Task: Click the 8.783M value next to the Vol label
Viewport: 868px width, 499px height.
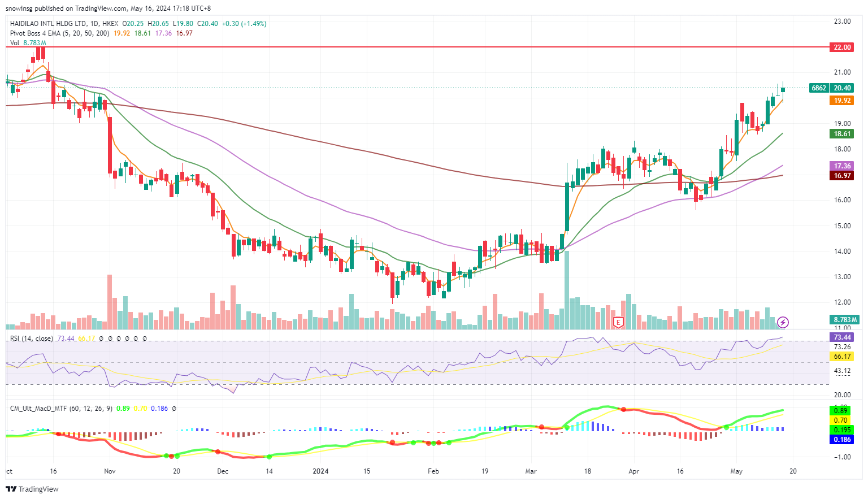Action: point(34,43)
